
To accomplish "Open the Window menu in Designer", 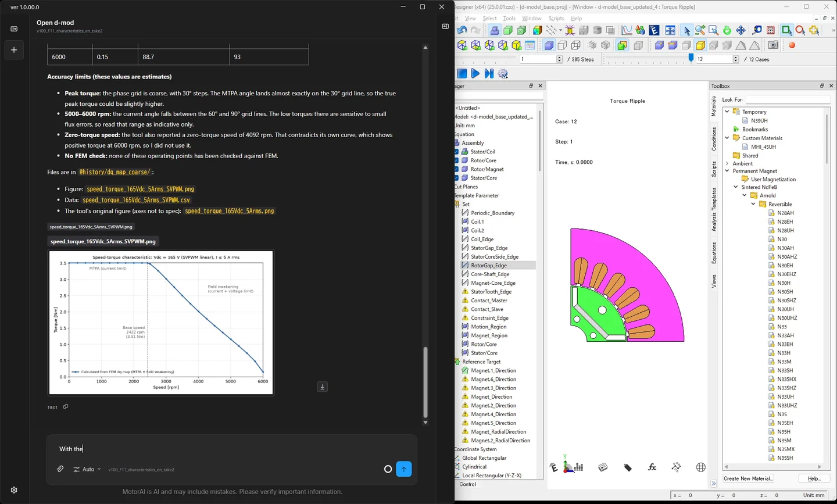I will click(532, 19).
